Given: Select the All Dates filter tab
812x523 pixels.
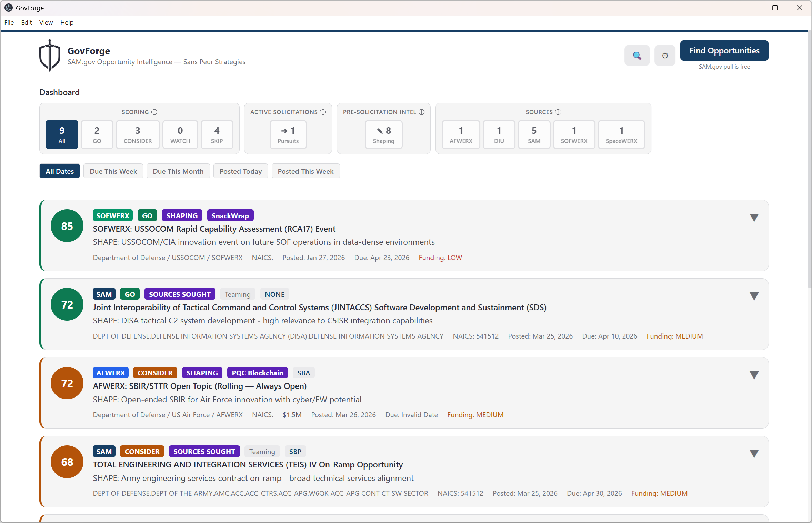Looking at the screenshot, I should (x=60, y=171).
